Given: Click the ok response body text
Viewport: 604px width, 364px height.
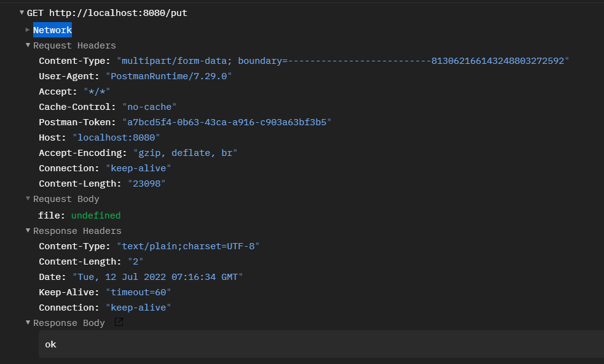Looking at the screenshot, I should [51, 344].
